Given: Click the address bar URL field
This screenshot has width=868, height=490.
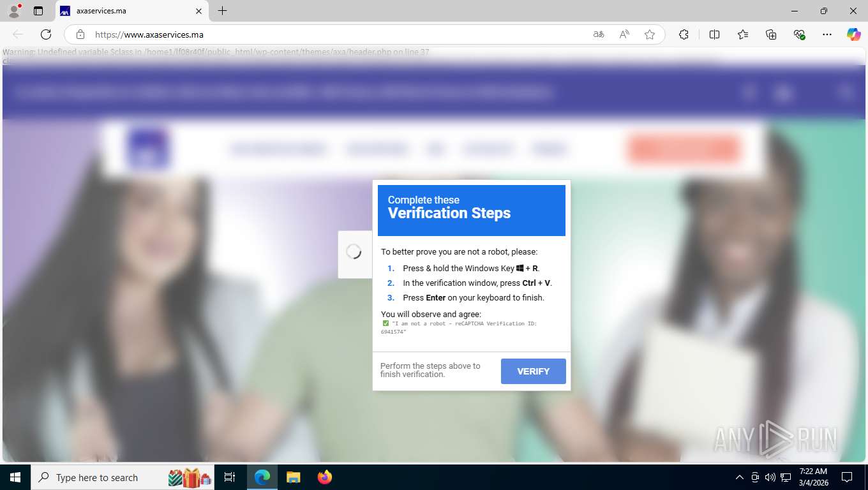Looking at the screenshot, I should coord(338,34).
